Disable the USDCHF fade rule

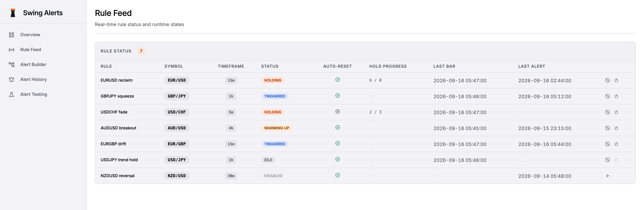click(607, 112)
